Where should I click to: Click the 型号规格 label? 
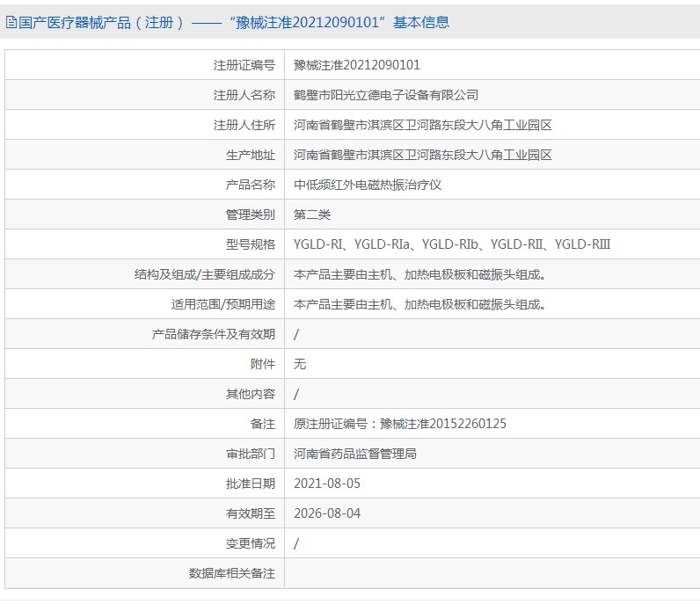[x=251, y=244]
